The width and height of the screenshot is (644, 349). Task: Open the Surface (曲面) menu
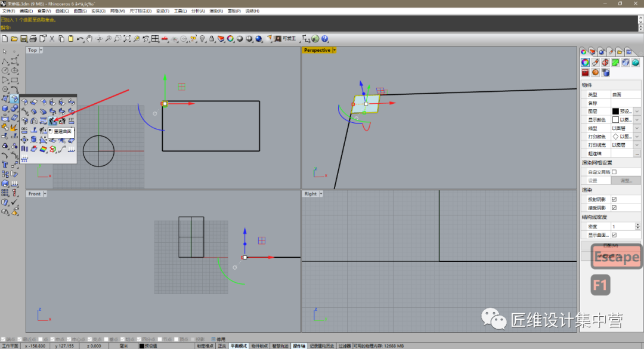tap(80, 11)
